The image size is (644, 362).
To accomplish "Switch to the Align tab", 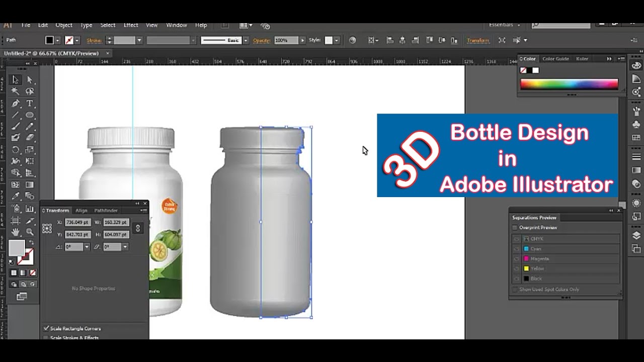I will [x=81, y=211].
